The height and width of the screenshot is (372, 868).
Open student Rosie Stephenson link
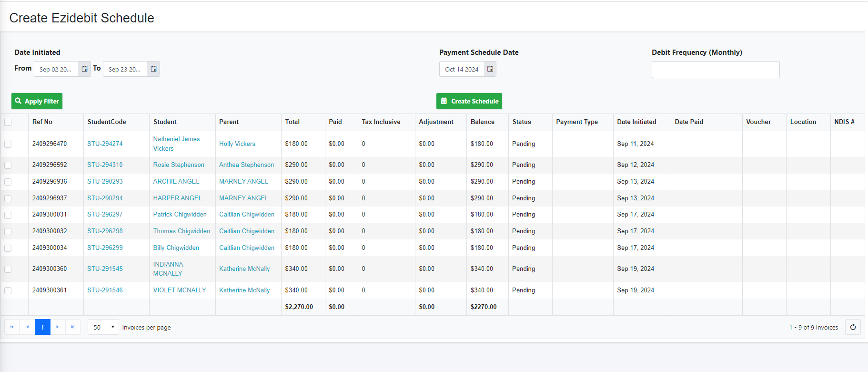pos(179,165)
